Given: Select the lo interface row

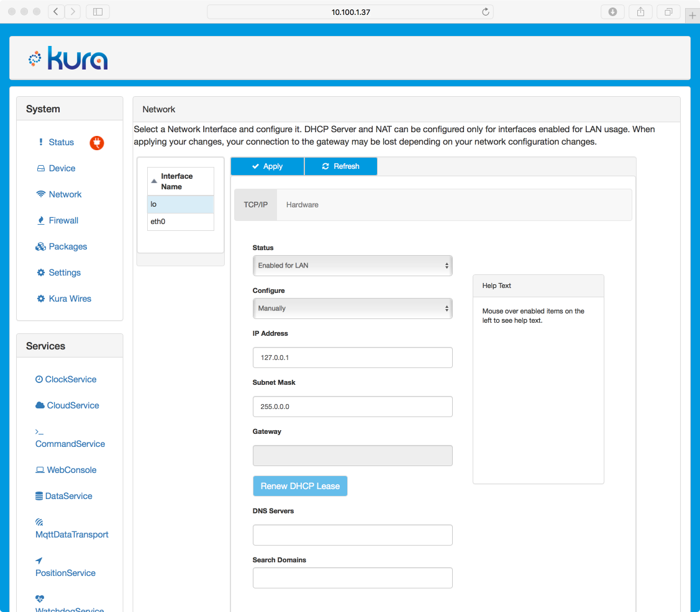Looking at the screenshot, I should [180, 204].
